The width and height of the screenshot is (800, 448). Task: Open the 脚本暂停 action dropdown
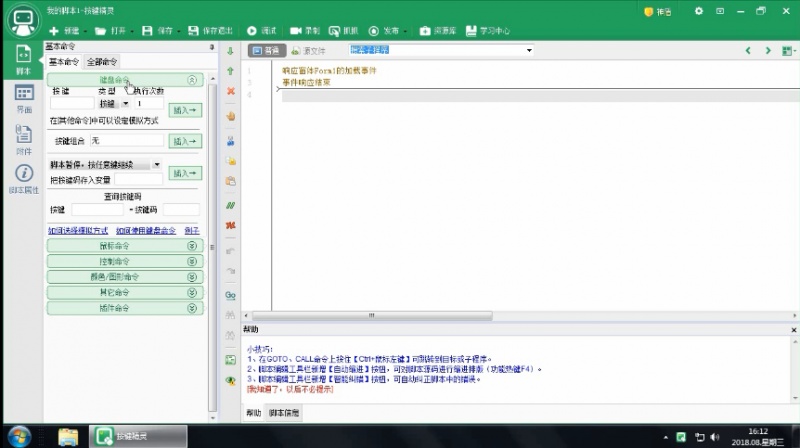157,165
